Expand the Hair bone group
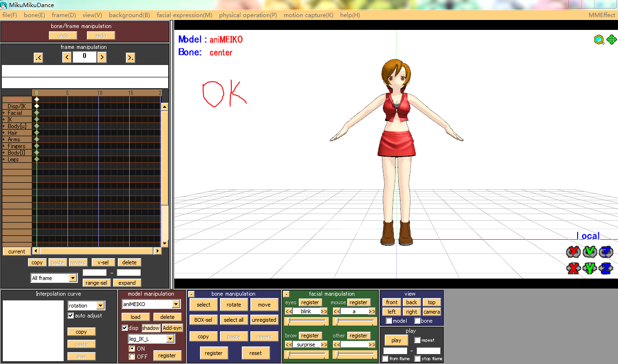 (x=4, y=133)
